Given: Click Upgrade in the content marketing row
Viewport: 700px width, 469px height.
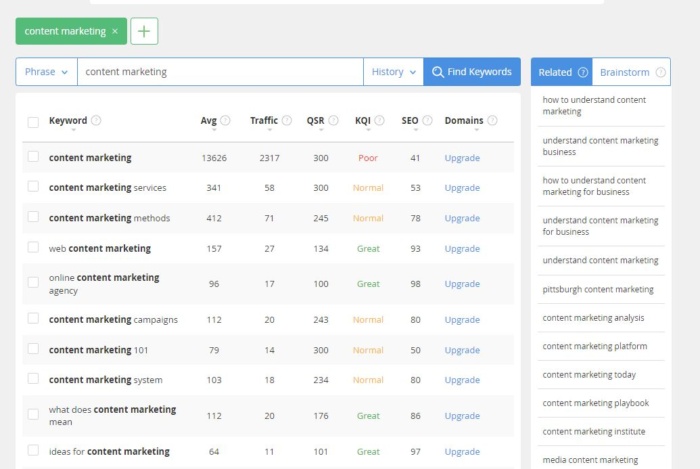Looking at the screenshot, I should point(462,158).
